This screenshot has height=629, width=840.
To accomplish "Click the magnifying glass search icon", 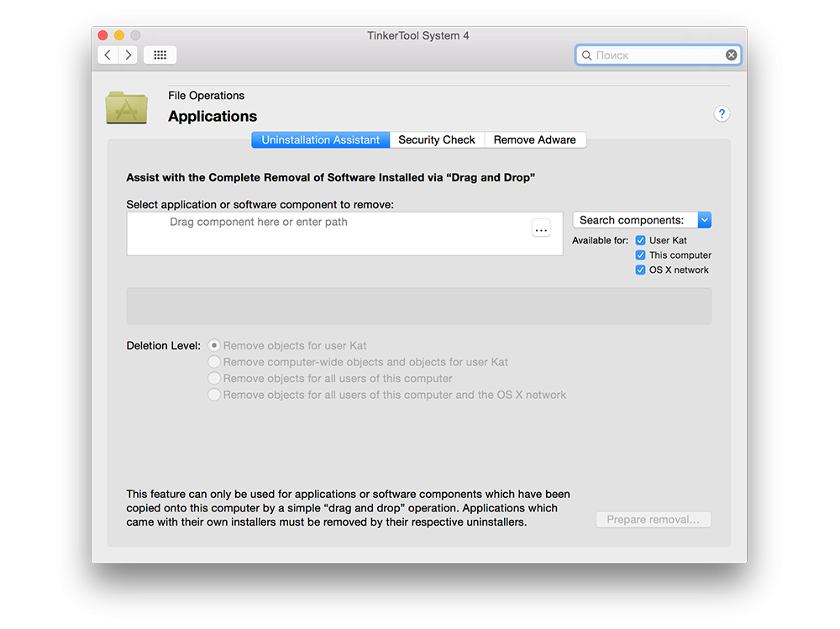I will pos(586,55).
